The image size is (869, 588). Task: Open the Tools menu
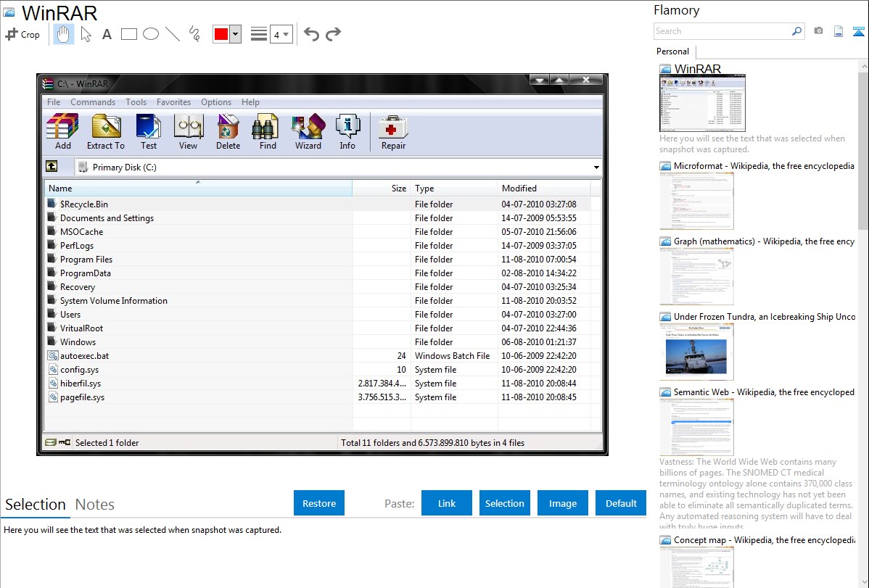point(136,102)
